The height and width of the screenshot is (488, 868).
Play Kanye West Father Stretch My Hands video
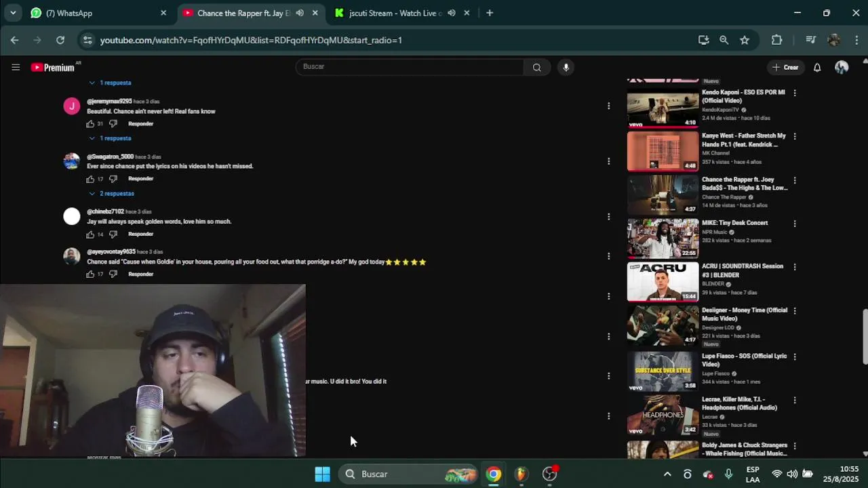[663, 151]
